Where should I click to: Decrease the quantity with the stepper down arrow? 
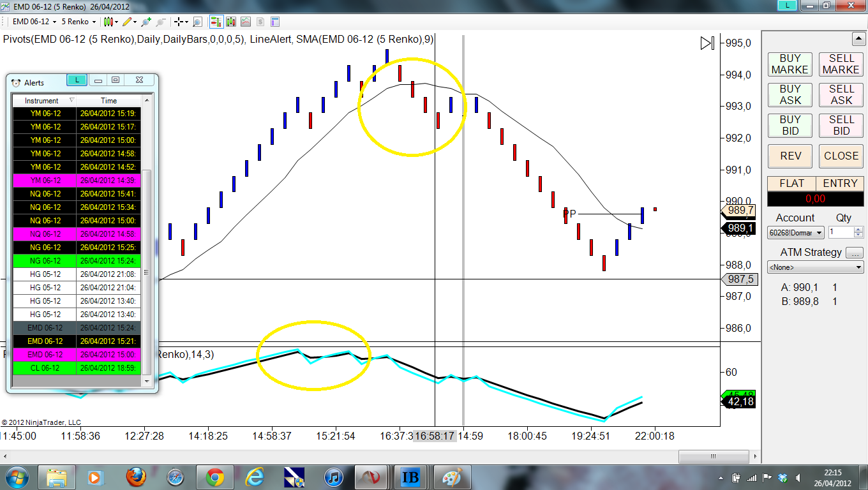tap(858, 235)
